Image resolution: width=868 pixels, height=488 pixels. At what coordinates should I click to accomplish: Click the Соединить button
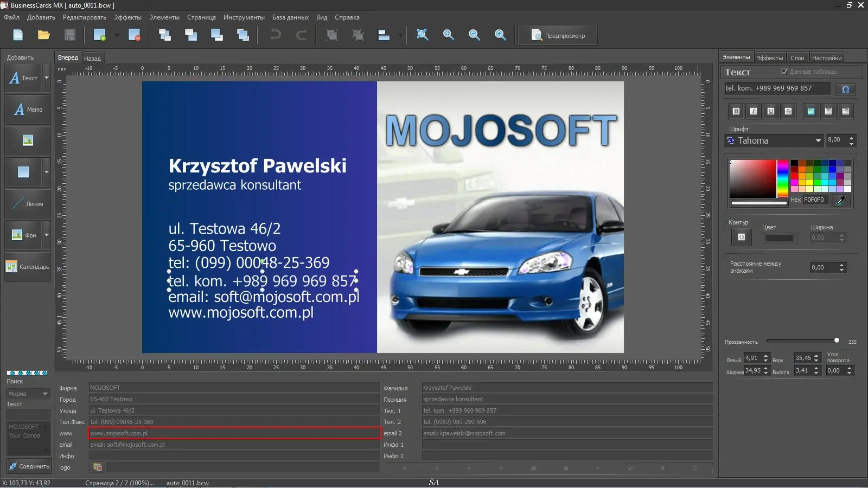[x=29, y=466]
